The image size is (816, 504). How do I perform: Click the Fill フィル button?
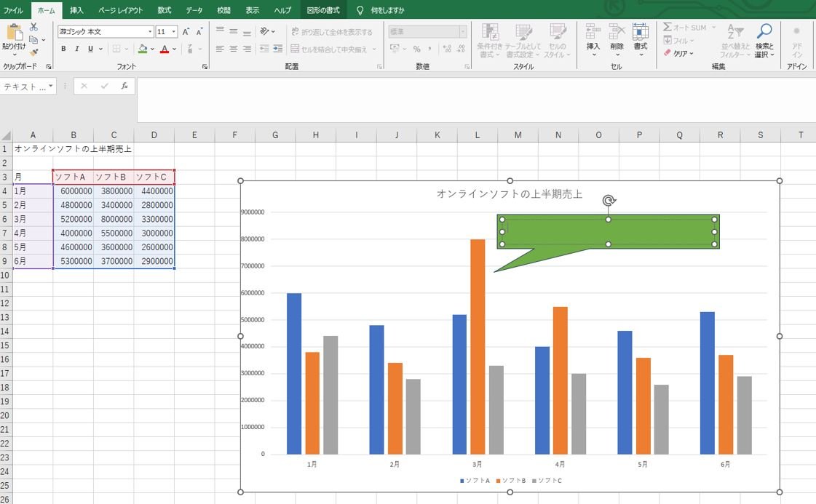676,40
